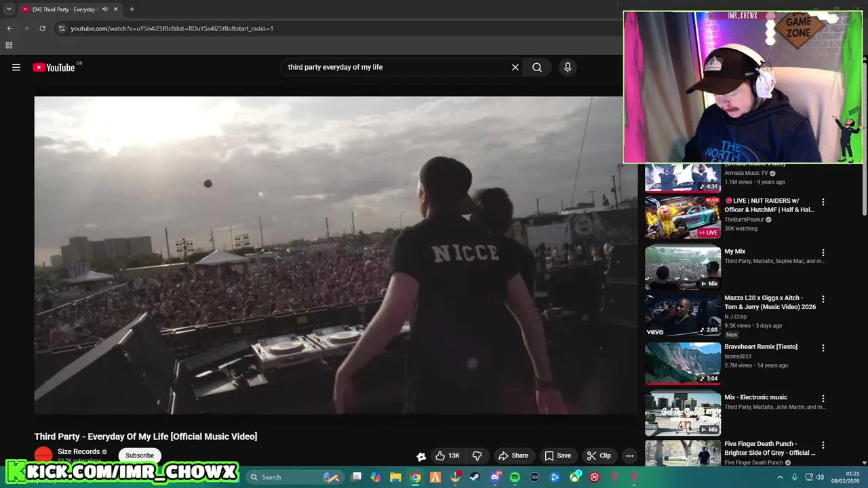Open options for Mix - Electronic music
The height and width of the screenshot is (488, 868).
click(x=823, y=399)
